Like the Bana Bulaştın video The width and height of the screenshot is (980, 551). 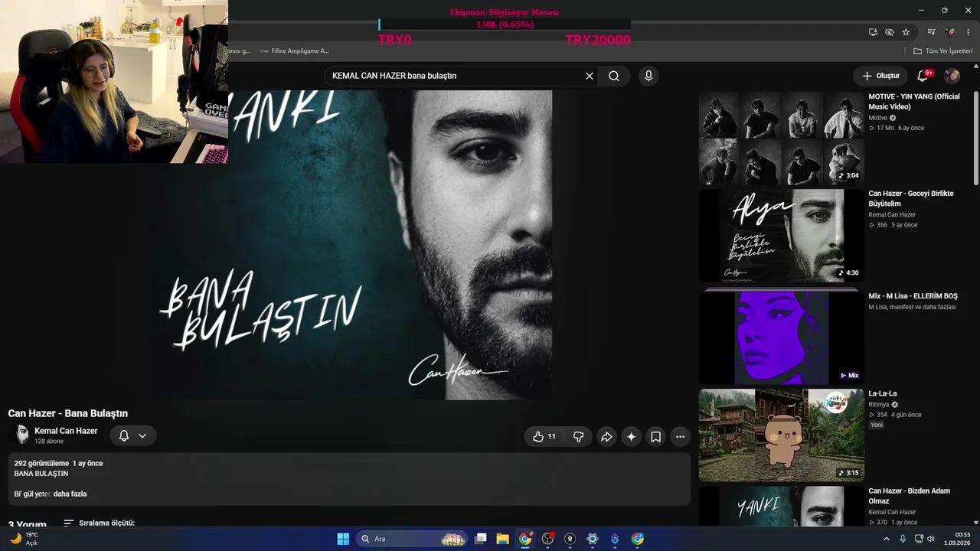(544, 436)
